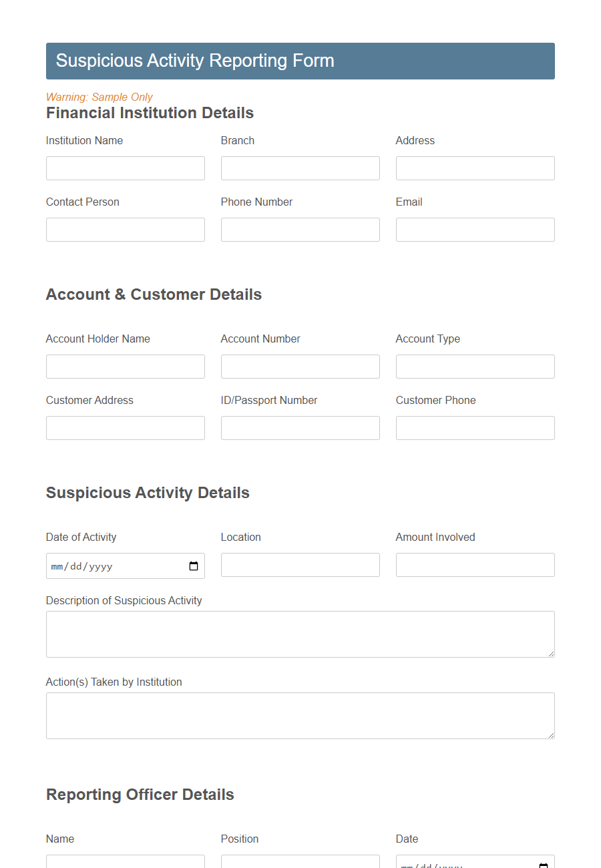Click the Account Type input field
The image size is (601, 868).
[475, 366]
